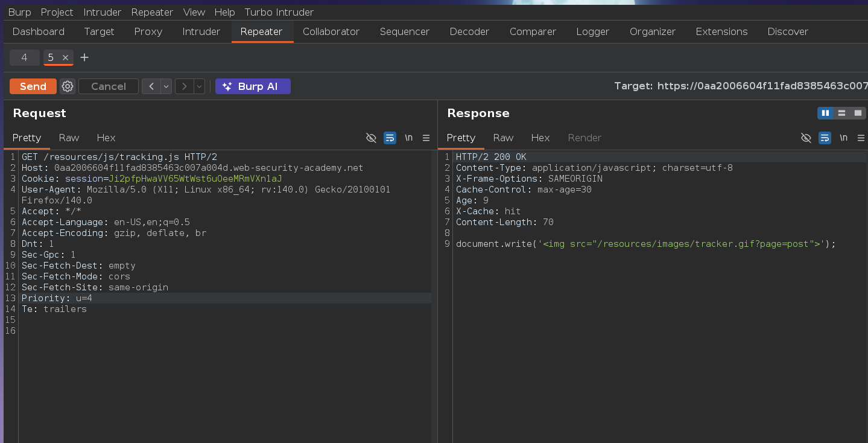The width and height of the screenshot is (868, 443).
Task: Open Response pane options menu
Action: tap(860, 138)
